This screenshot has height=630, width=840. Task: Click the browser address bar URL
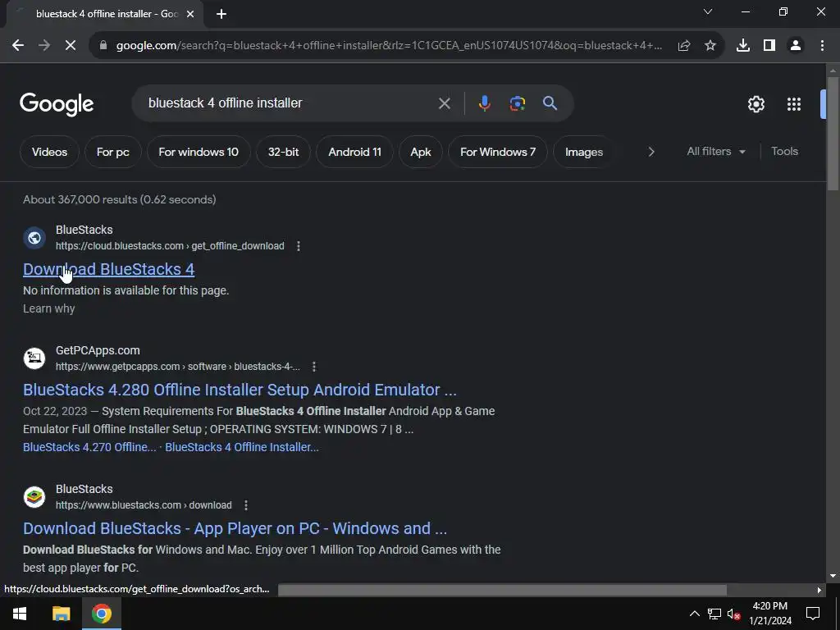[x=389, y=46]
